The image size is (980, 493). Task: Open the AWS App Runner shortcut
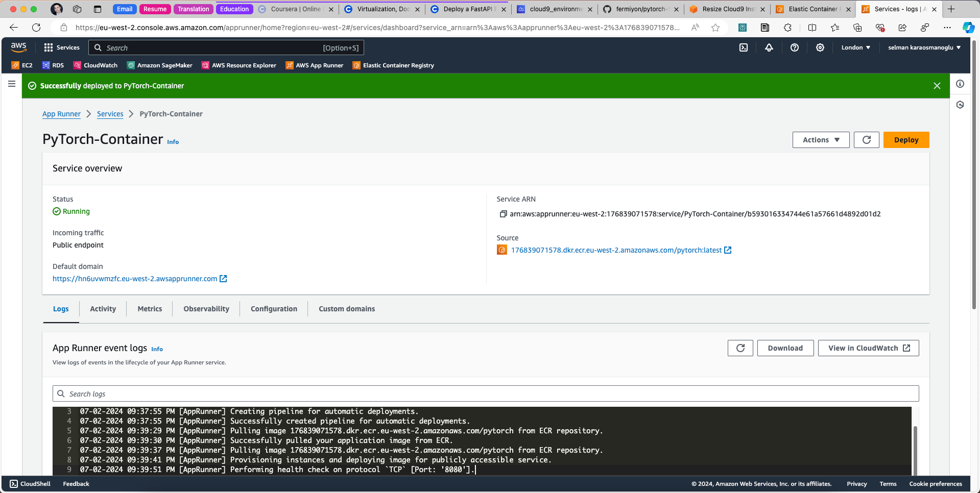pyautogui.click(x=315, y=65)
